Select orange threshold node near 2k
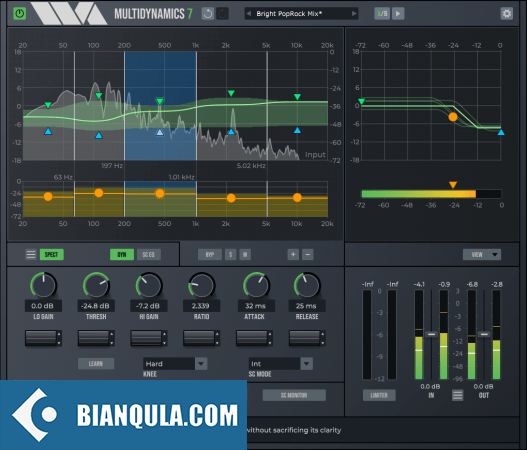Viewport: 527px width, 450px height. click(231, 198)
